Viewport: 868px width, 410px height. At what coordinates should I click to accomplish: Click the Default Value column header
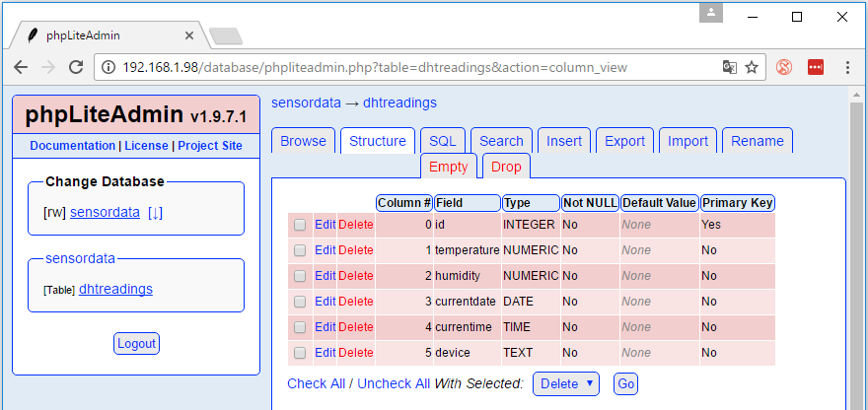click(x=659, y=203)
